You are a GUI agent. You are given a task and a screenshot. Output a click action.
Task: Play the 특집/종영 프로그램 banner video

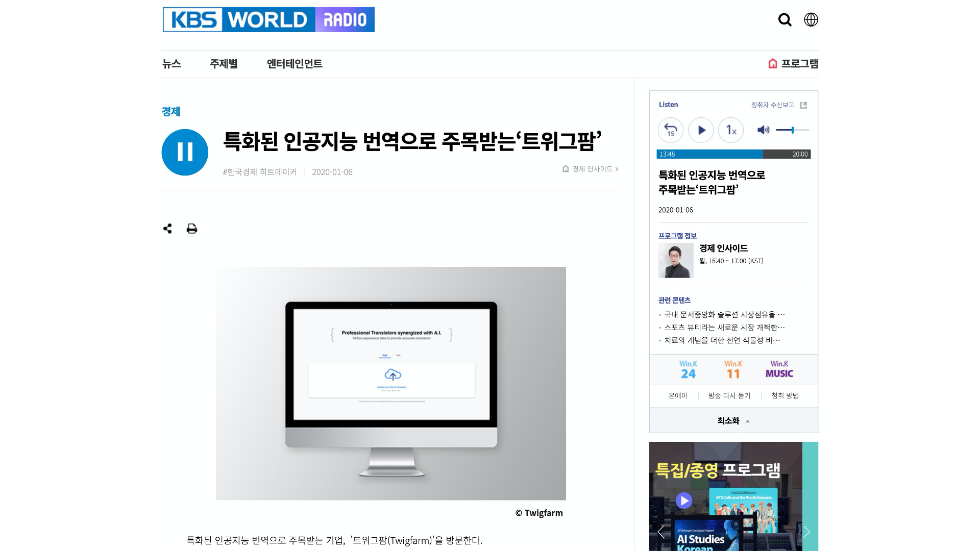click(684, 500)
